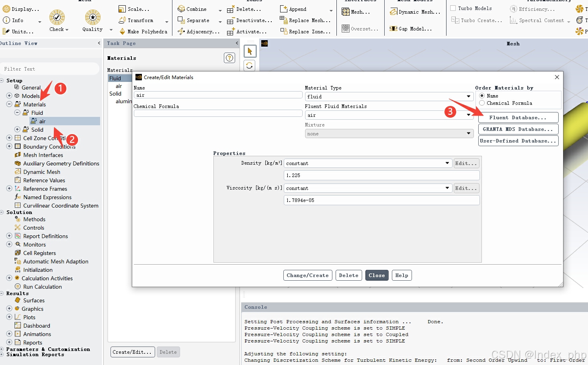Click the rotate view tool icon
Image resolution: width=588 pixels, height=365 pixels.
pos(250,65)
